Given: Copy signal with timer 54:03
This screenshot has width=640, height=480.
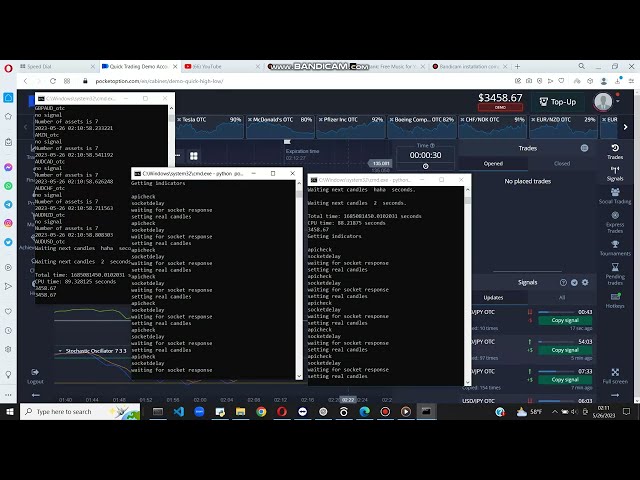Looking at the screenshot, I should tap(565, 350).
